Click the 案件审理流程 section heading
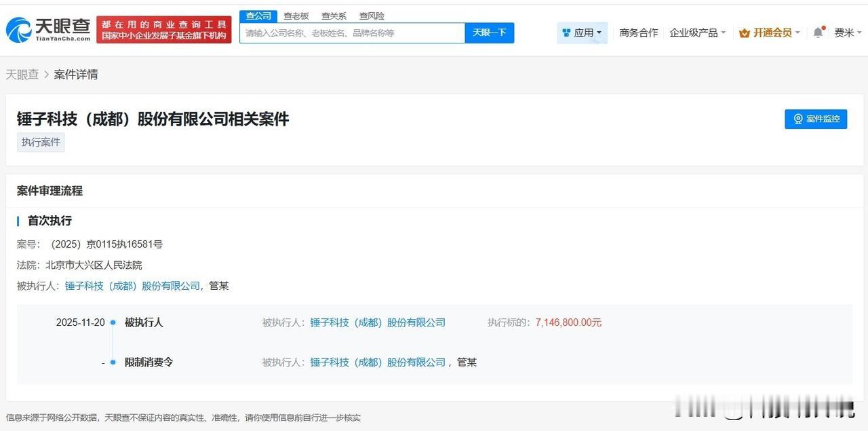 tap(50, 191)
